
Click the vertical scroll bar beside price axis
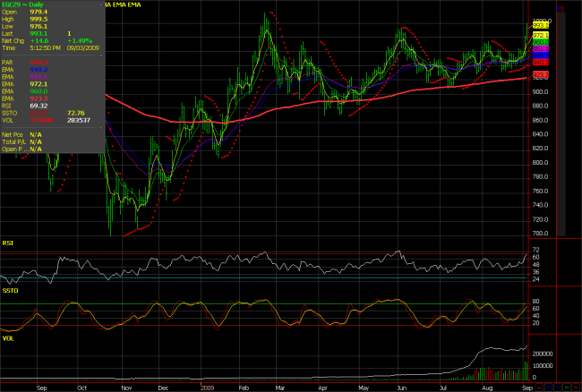click(561, 123)
